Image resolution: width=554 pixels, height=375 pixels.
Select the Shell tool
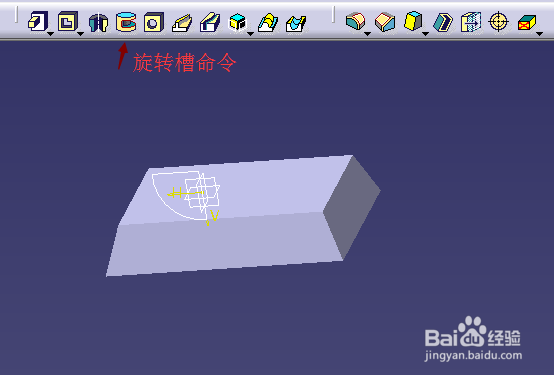[x=443, y=22]
